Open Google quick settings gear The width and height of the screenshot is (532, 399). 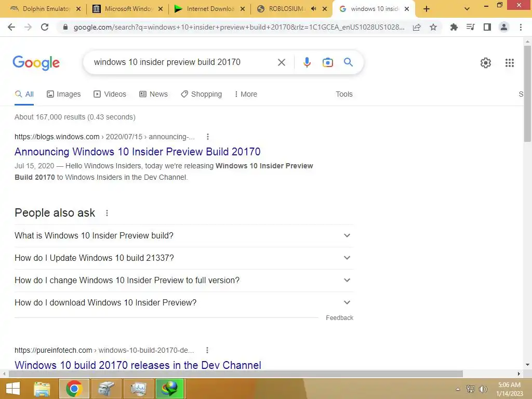point(486,63)
